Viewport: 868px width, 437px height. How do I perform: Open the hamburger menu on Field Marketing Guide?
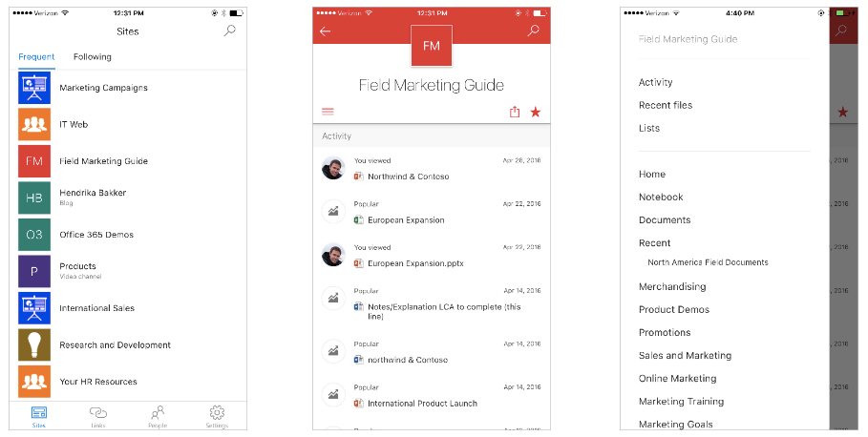328,112
